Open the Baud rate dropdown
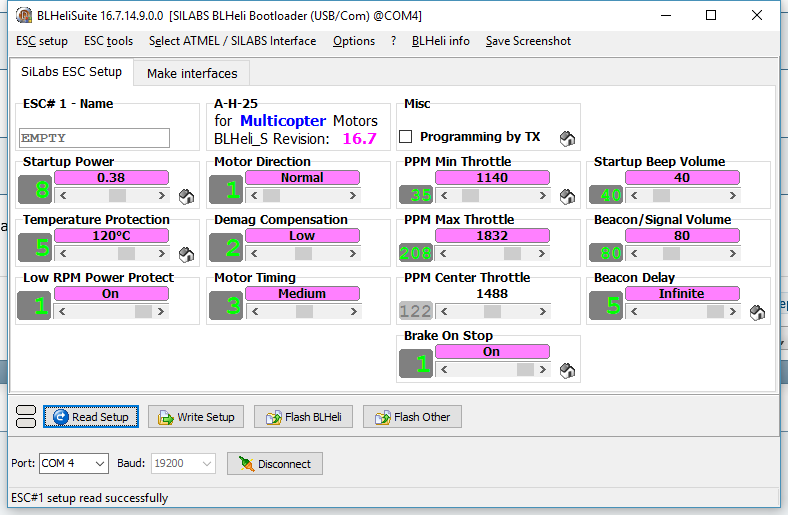Screen dimensions: 788x515 tap(182, 464)
